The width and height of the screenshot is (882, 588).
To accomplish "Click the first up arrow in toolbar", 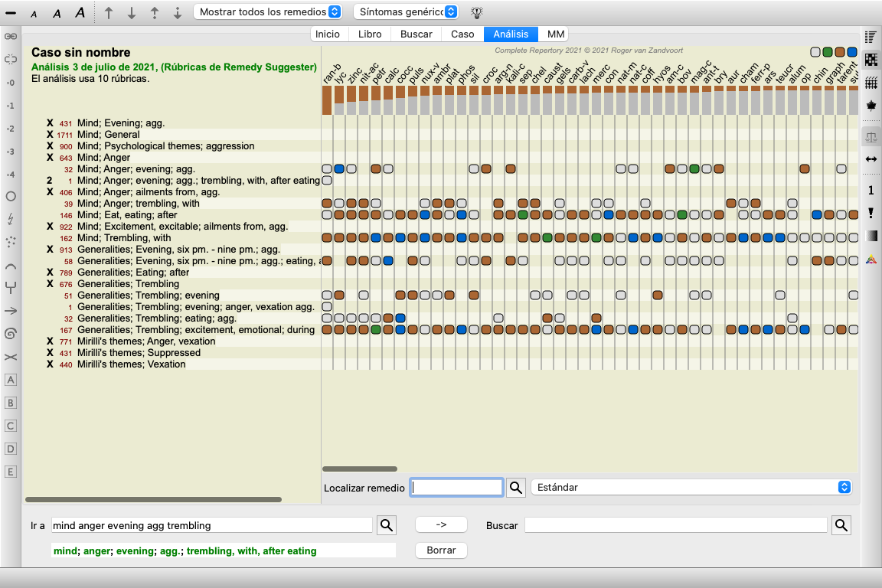I will pyautogui.click(x=109, y=12).
